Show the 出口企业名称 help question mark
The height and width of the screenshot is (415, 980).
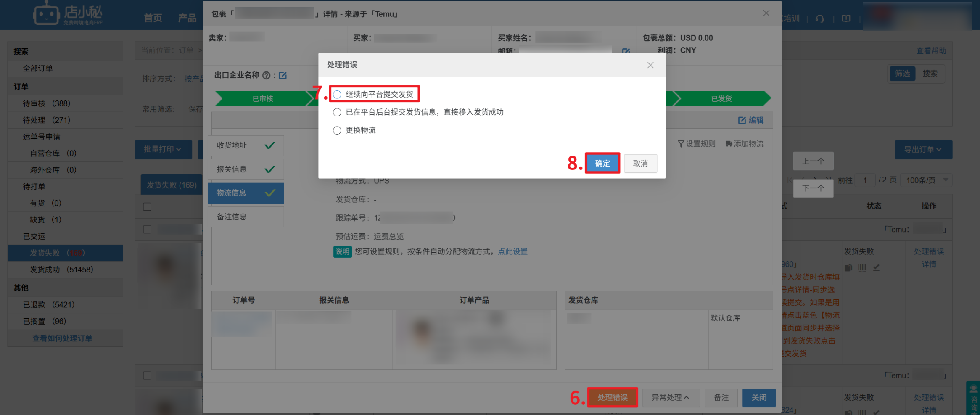click(x=266, y=76)
